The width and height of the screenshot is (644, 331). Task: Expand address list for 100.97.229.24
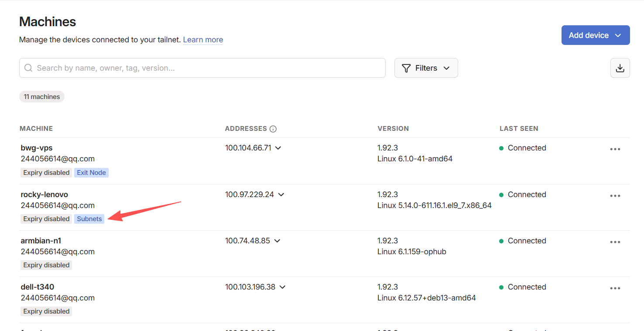point(281,195)
